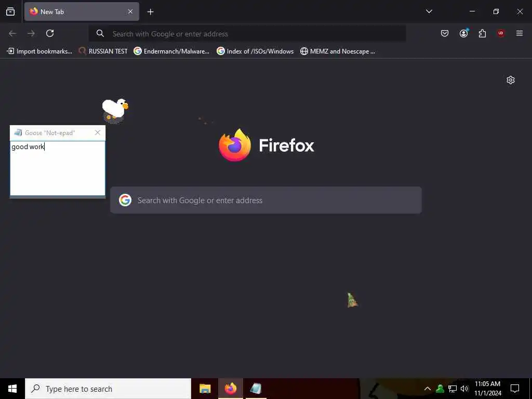
Task: Open the Action Center notifications icon
Action: (515, 389)
